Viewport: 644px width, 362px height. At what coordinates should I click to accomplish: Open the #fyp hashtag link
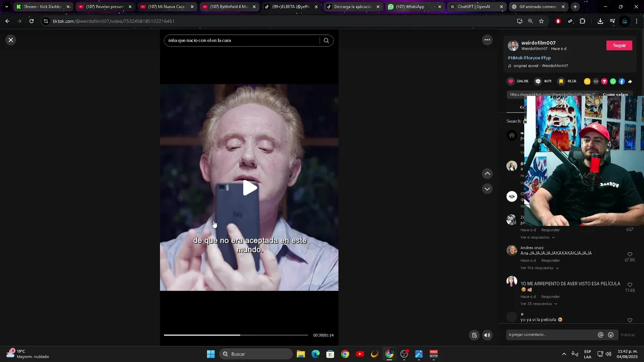pyautogui.click(x=546, y=58)
